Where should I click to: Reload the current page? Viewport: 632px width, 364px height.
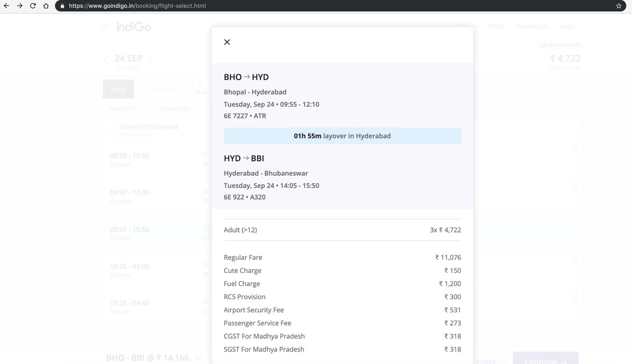33,6
